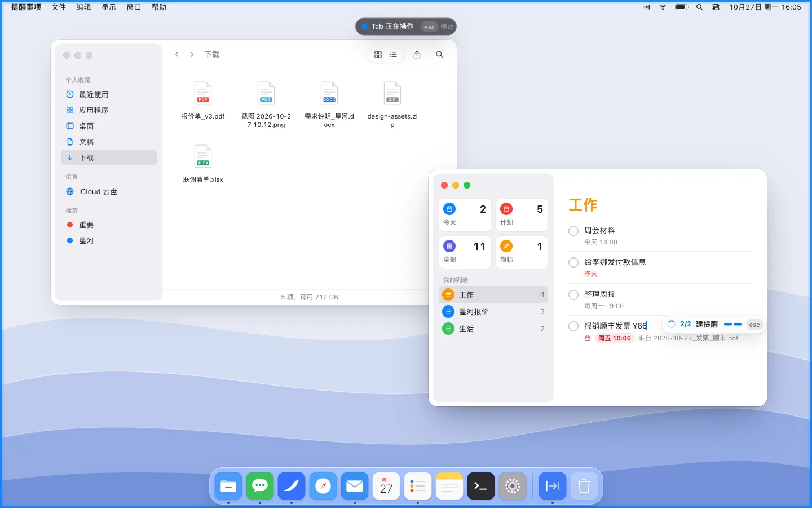Select 联调清单.xlsx file icon
Image resolution: width=812 pixels, height=508 pixels.
point(203,156)
